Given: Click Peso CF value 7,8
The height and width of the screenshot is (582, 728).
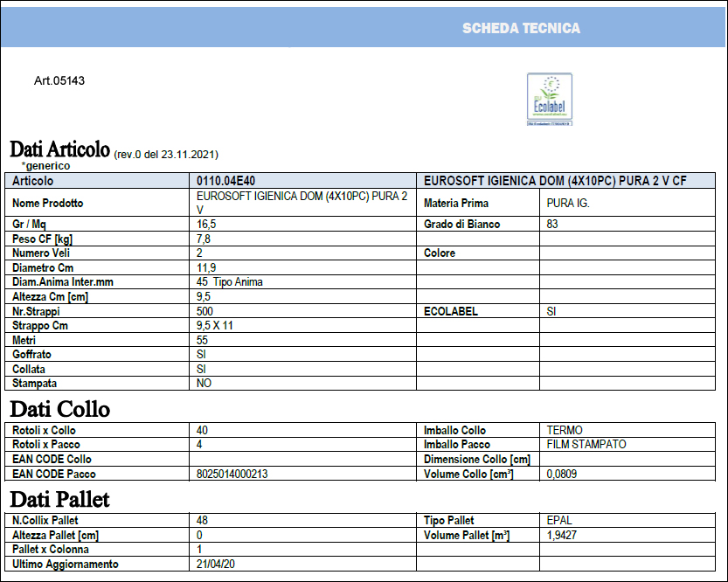Looking at the screenshot, I should [x=204, y=239].
